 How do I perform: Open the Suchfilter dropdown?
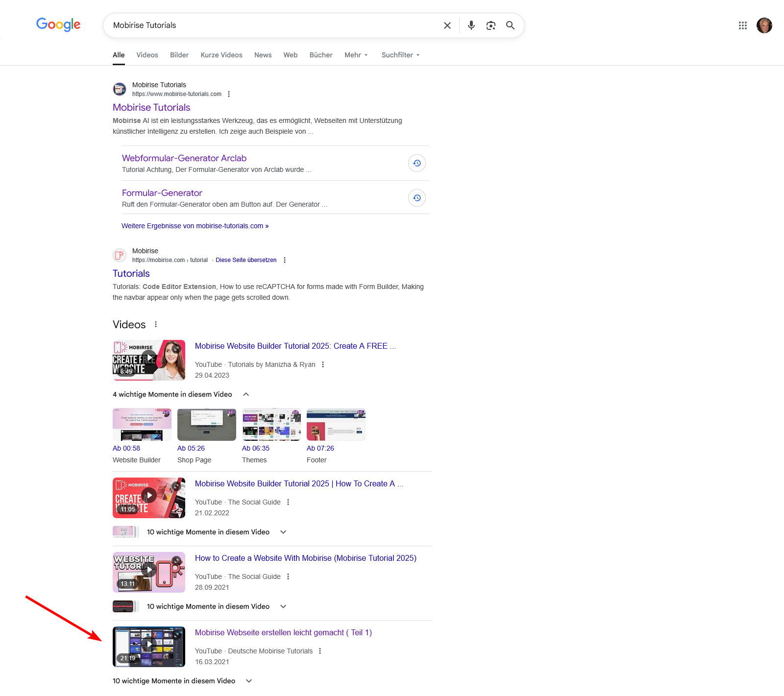pos(400,55)
